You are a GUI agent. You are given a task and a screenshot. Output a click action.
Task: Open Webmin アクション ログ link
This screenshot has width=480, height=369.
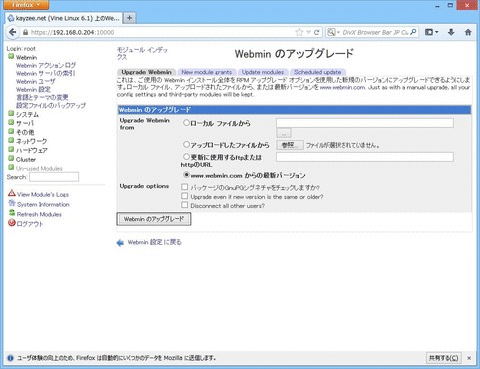point(46,65)
